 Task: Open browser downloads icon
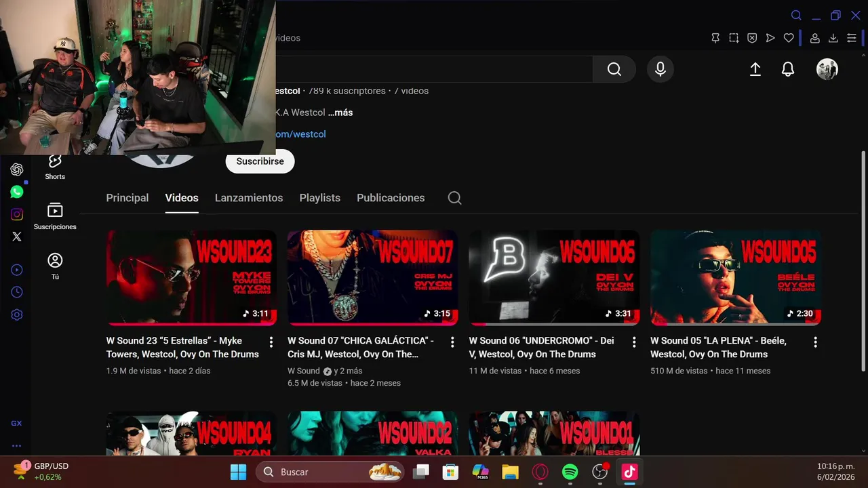(x=833, y=38)
